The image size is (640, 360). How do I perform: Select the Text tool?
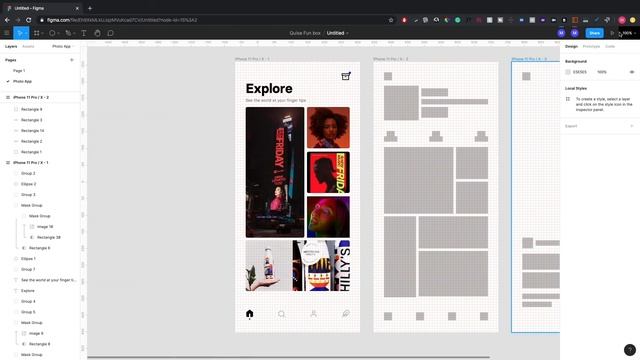point(84,33)
